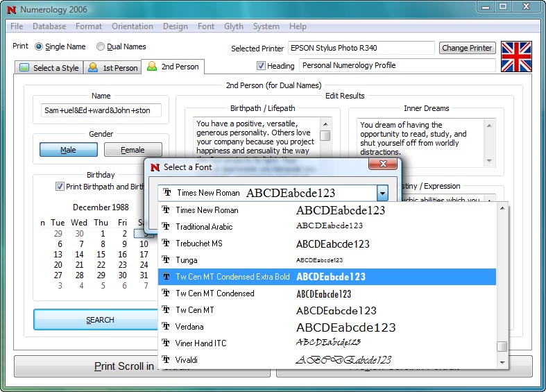Click the Select a Font dialog N logo

click(155, 167)
